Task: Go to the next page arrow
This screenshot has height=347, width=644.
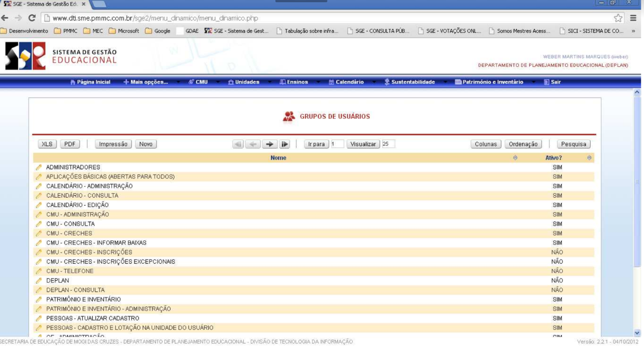Action: click(x=269, y=144)
